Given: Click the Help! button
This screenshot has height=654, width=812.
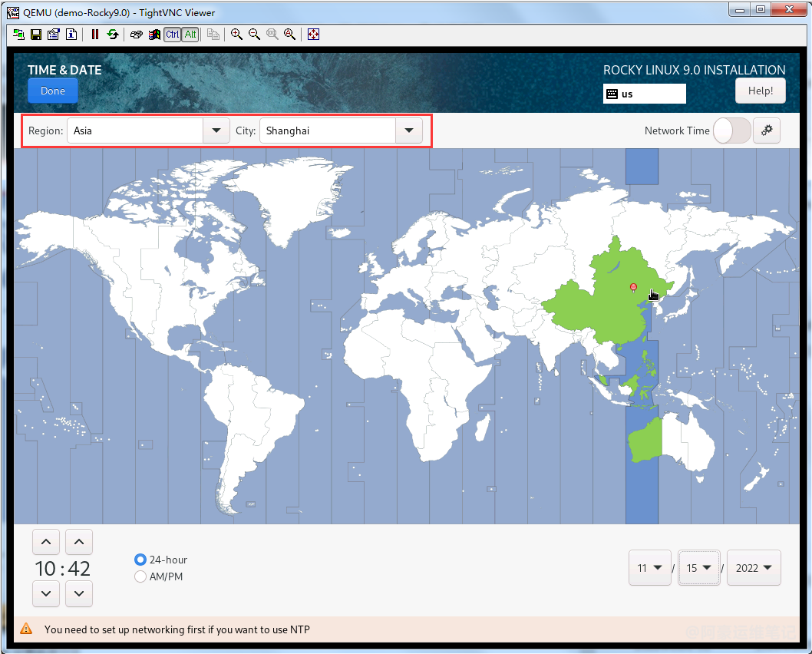Looking at the screenshot, I should pos(760,91).
